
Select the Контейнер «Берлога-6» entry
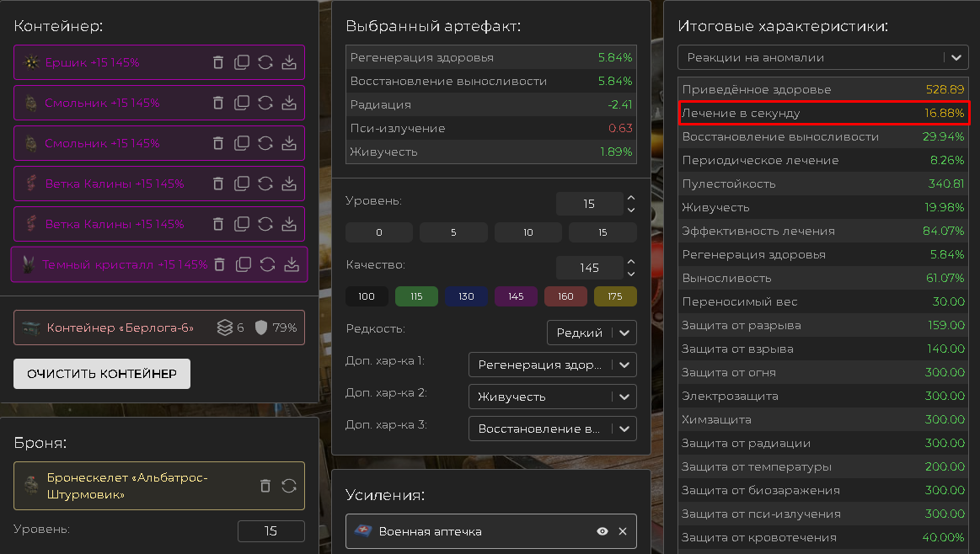click(x=118, y=328)
